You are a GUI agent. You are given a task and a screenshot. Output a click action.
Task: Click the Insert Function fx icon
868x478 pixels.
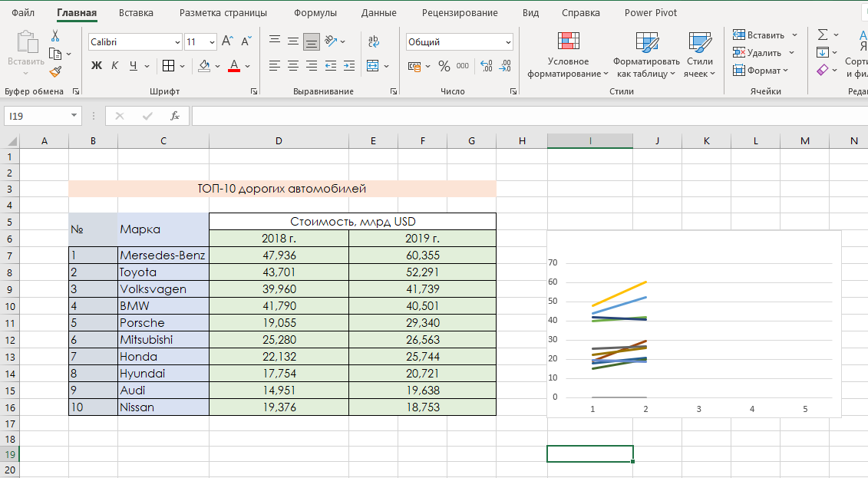pos(174,116)
